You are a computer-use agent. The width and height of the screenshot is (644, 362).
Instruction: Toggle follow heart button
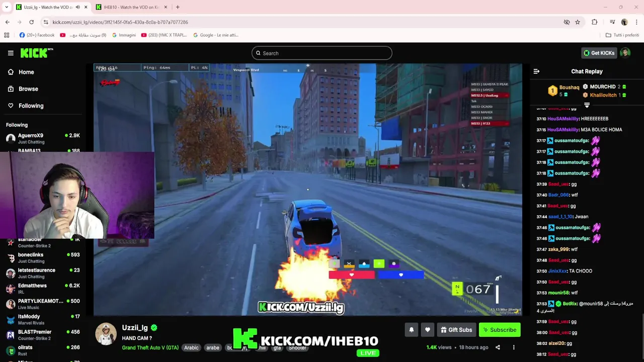[x=427, y=330]
